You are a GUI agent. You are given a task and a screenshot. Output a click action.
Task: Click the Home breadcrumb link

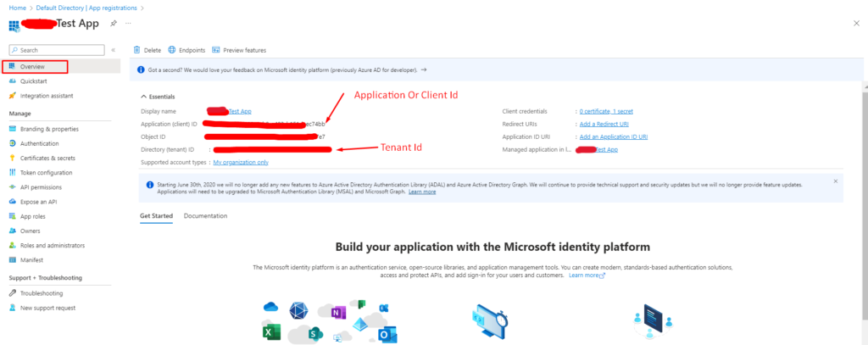(x=18, y=8)
